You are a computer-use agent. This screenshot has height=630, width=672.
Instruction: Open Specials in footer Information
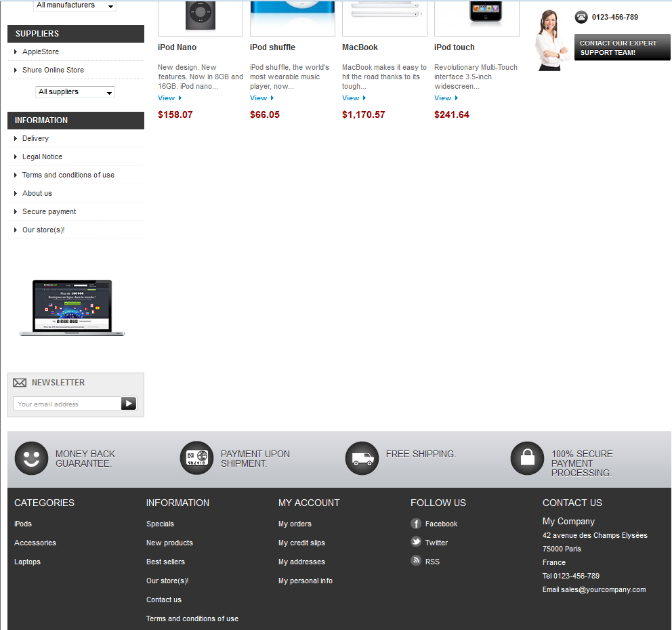[x=161, y=524]
